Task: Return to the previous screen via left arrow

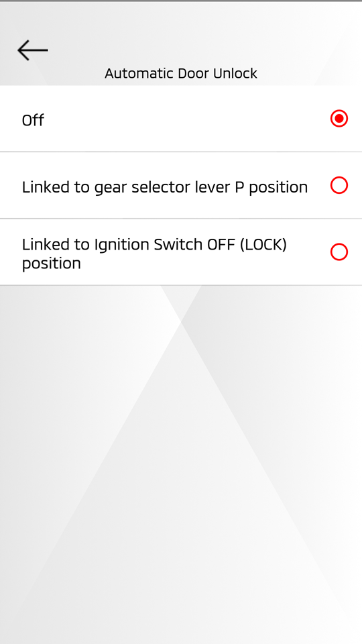Action: 33,50
